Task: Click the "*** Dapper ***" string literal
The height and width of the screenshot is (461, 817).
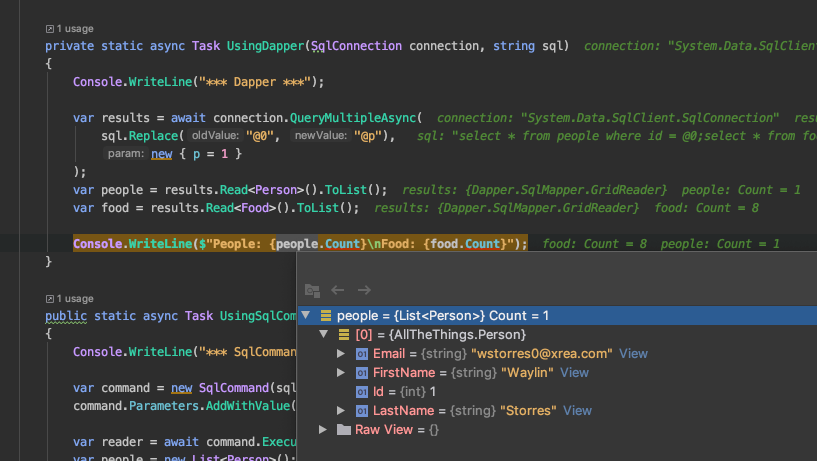Action: 255,82
